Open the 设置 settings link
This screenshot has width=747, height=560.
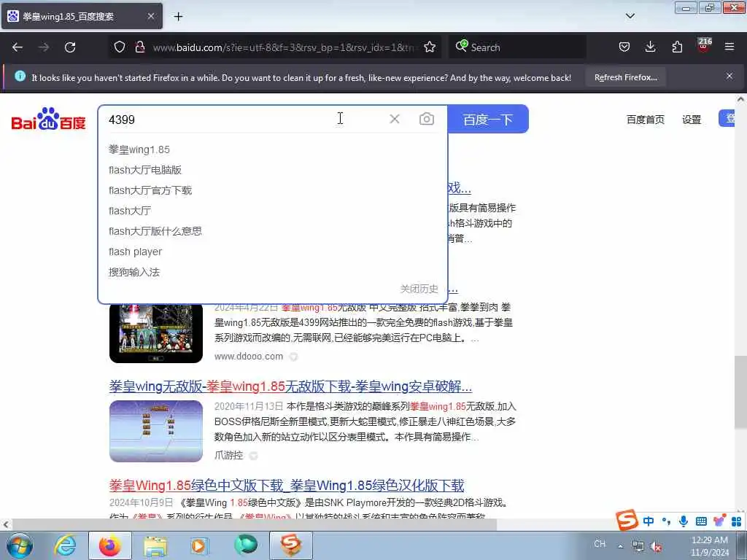pos(692,120)
